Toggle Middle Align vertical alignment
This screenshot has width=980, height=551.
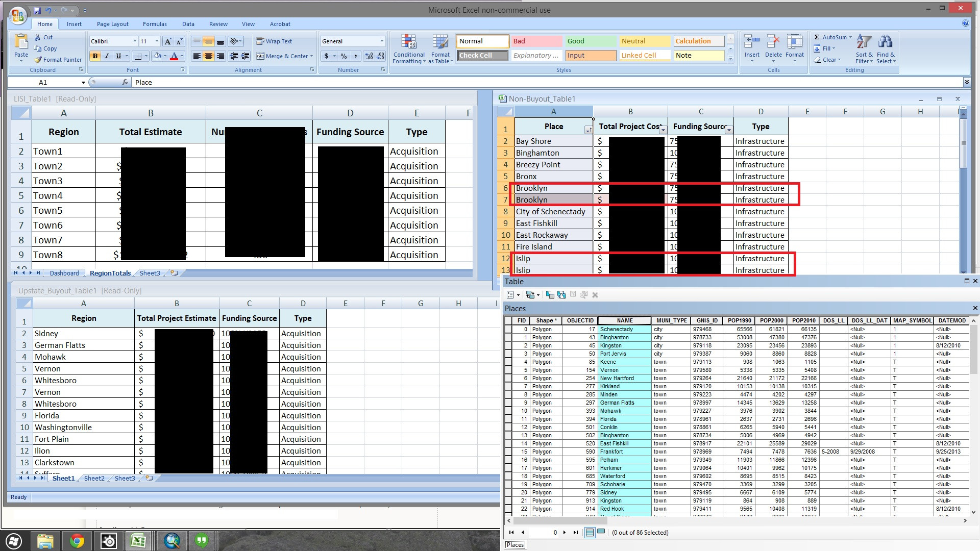(208, 41)
